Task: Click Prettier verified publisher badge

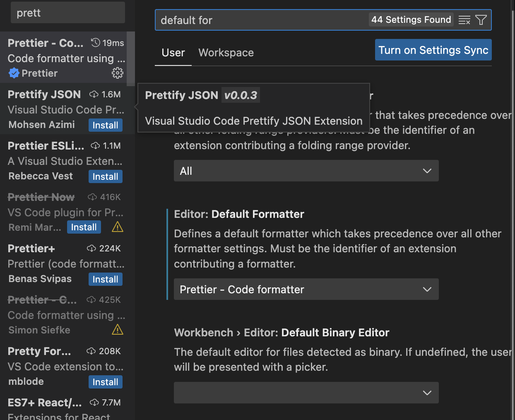Action: [x=14, y=73]
